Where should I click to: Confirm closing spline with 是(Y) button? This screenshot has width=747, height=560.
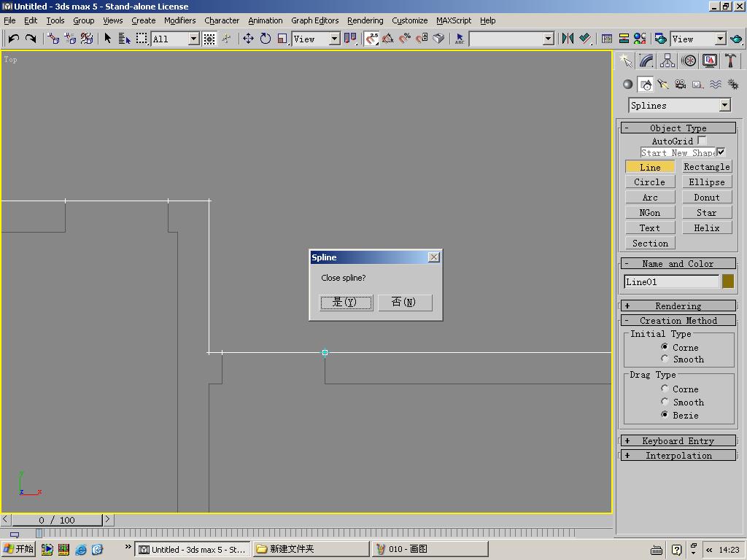[x=346, y=302]
